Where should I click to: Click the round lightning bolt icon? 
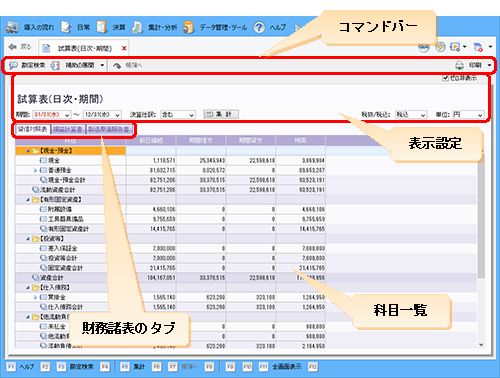click(x=440, y=47)
